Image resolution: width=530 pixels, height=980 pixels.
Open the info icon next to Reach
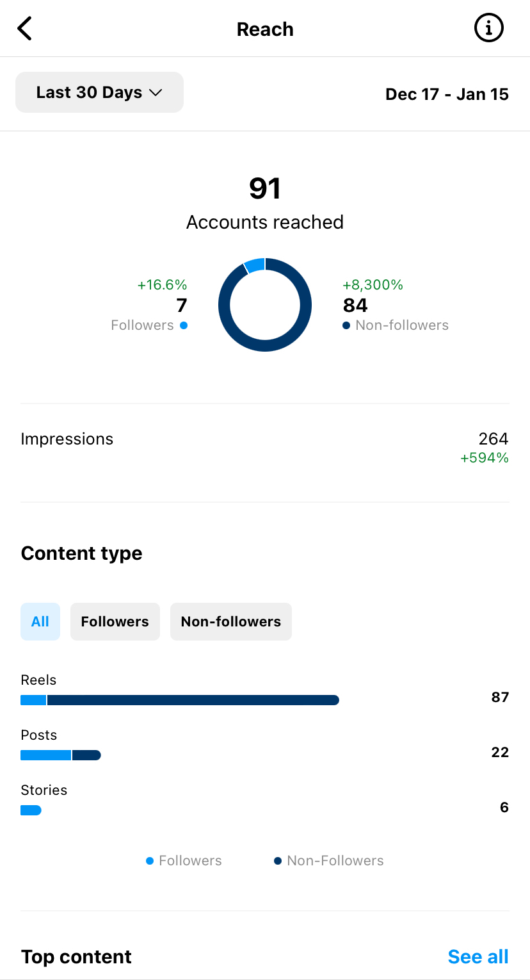tap(488, 28)
